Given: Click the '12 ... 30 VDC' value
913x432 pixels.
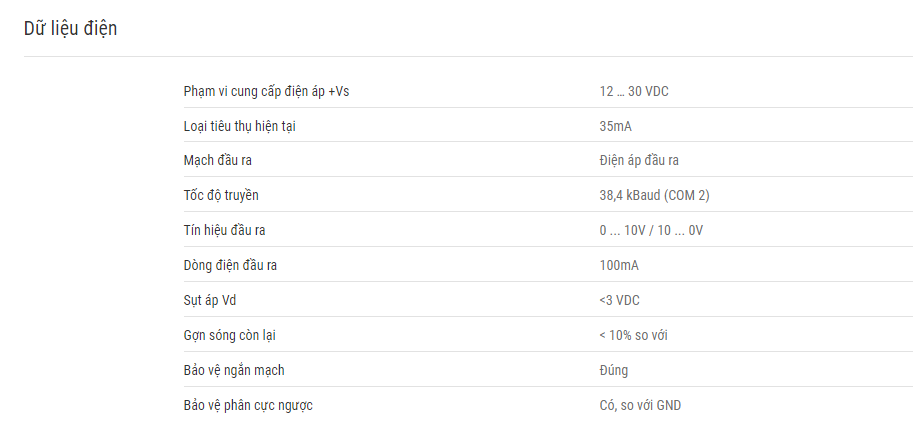Looking at the screenshot, I should click(634, 91).
